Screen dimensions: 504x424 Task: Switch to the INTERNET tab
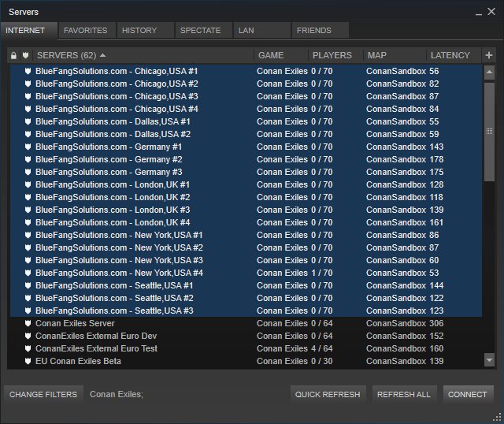29,31
